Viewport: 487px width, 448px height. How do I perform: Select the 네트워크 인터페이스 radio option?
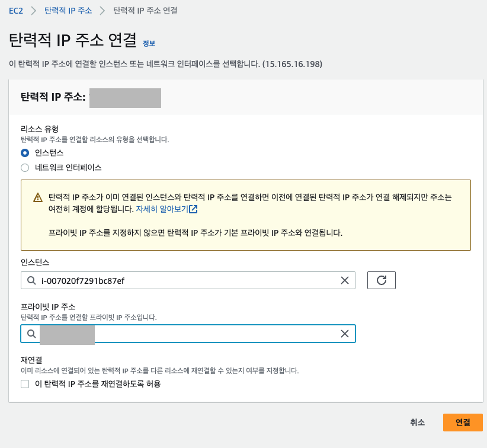pyautogui.click(x=25, y=168)
